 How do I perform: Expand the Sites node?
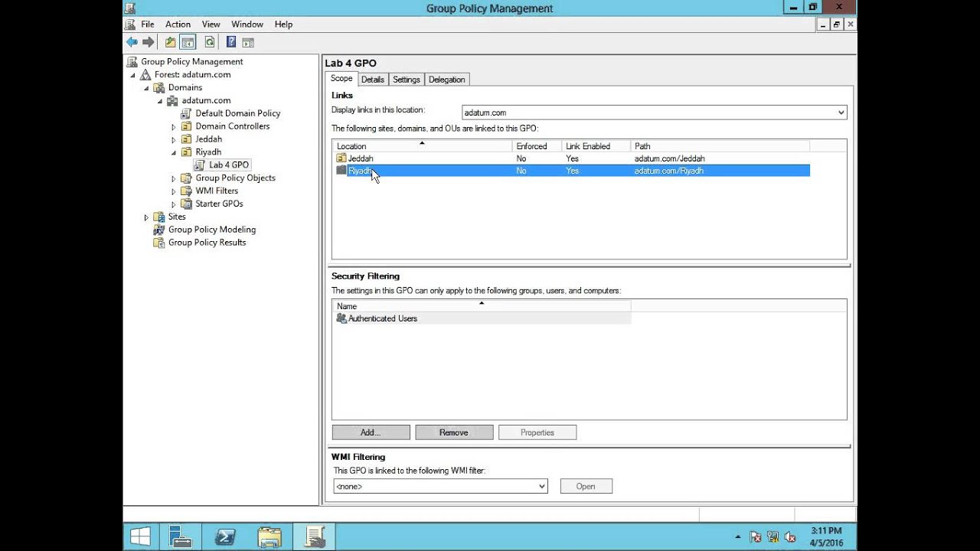(146, 217)
